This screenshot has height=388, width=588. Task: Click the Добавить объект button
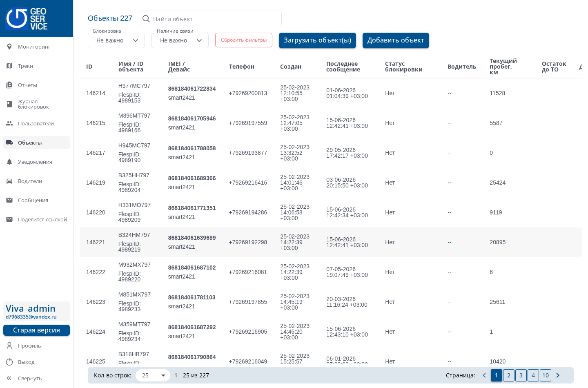tap(396, 40)
